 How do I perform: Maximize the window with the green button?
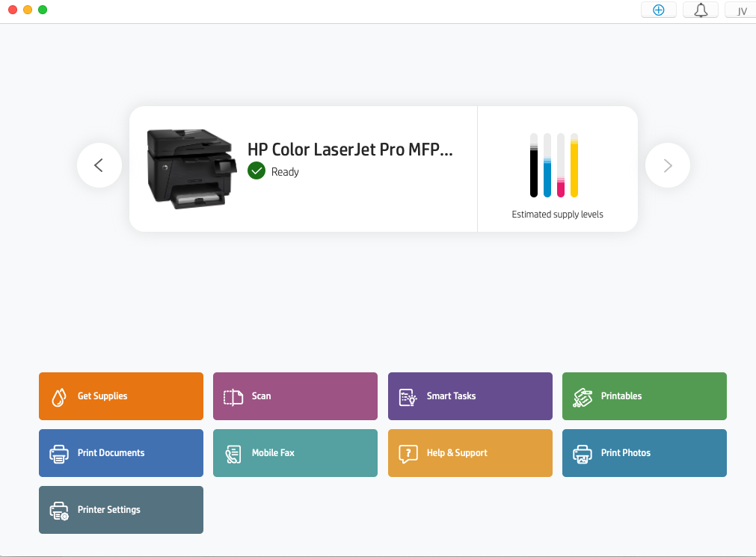pos(43,10)
